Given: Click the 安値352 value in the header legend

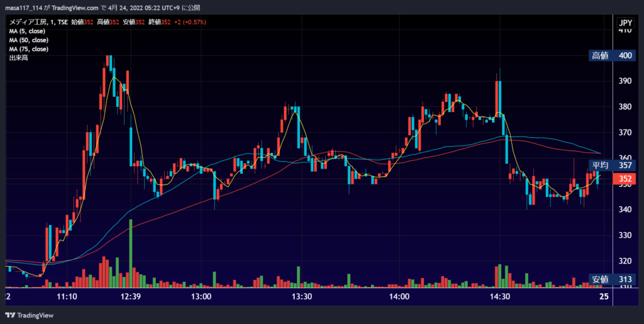Looking at the screenshot, I should click(134, 23).
